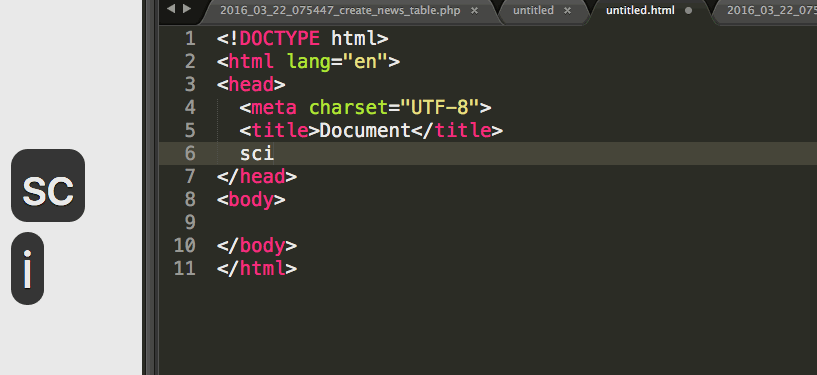Click the closing title tag on line 5
This screenshot has width=817, height=375.
tap(457, 130)
